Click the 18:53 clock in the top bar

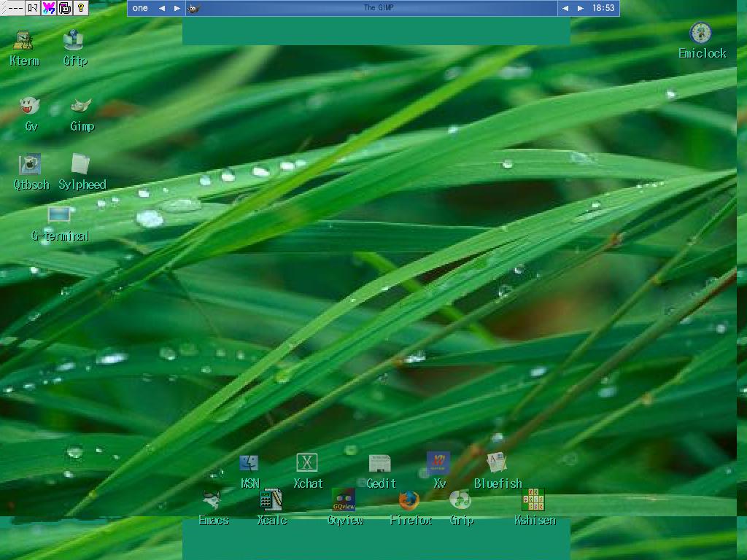pos(603,8)
